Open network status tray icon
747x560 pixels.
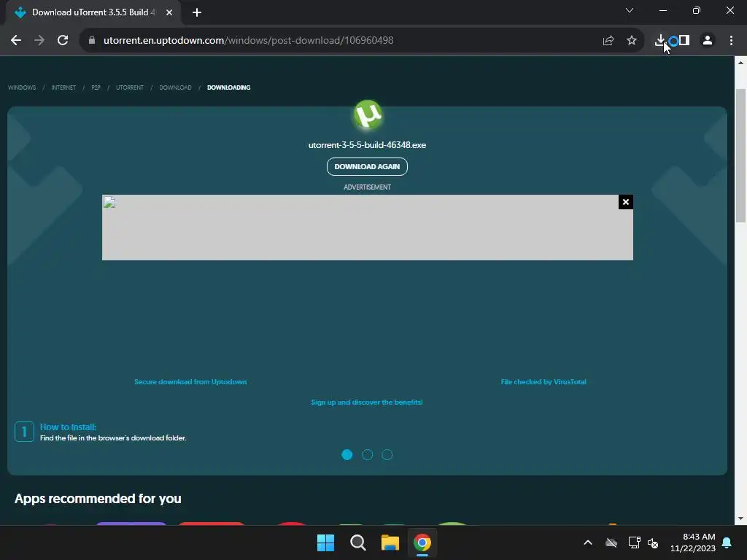[x=634, y=542]
